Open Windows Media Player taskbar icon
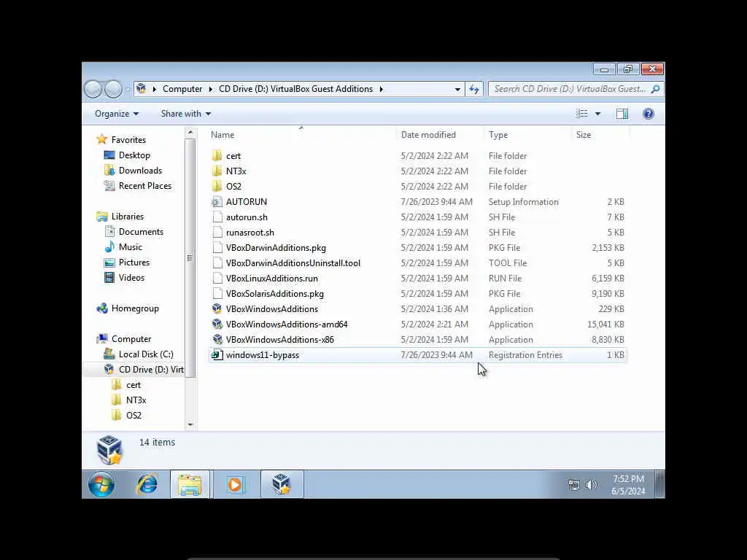This screenshot has height=560, width=747. pyautogui.click(x=236, y=485)
